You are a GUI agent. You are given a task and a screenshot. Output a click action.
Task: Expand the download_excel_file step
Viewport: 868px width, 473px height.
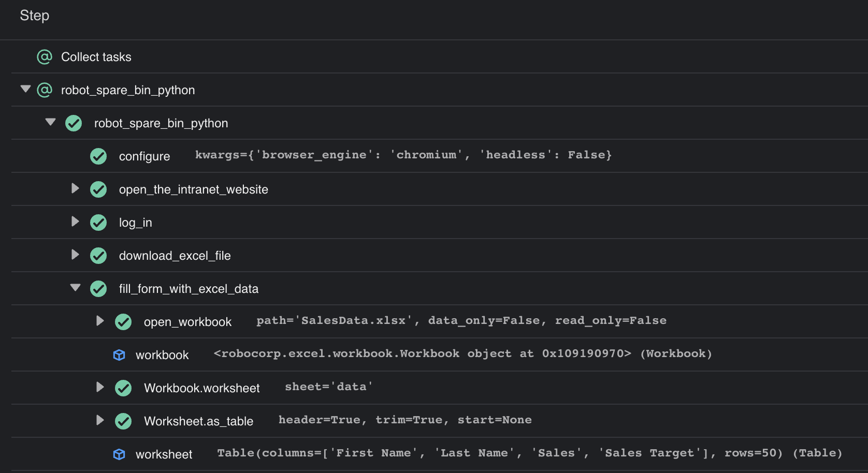coord(75,255)
